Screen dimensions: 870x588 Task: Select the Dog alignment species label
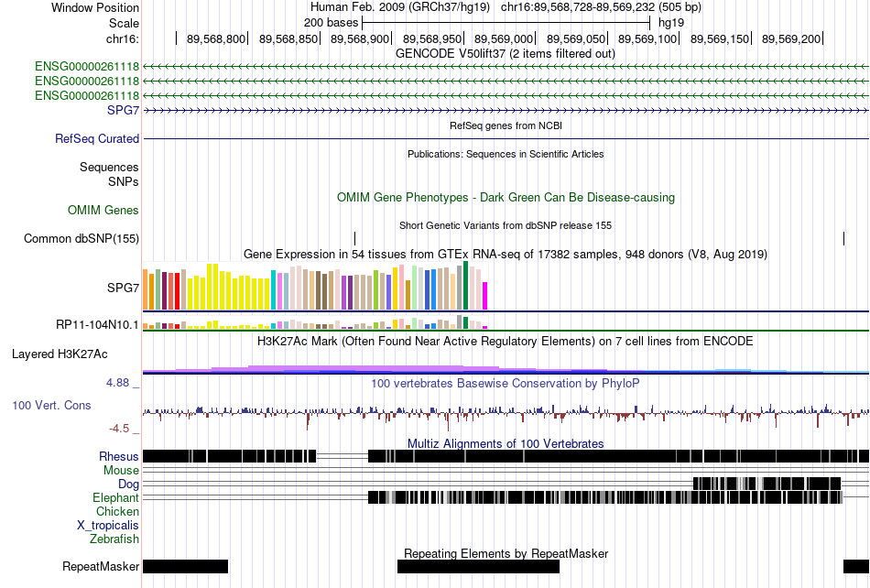129,485
